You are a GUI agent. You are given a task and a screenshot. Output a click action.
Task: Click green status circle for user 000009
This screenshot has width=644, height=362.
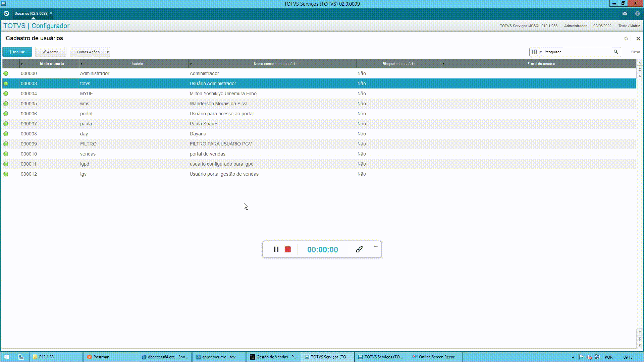coord(6,144)
